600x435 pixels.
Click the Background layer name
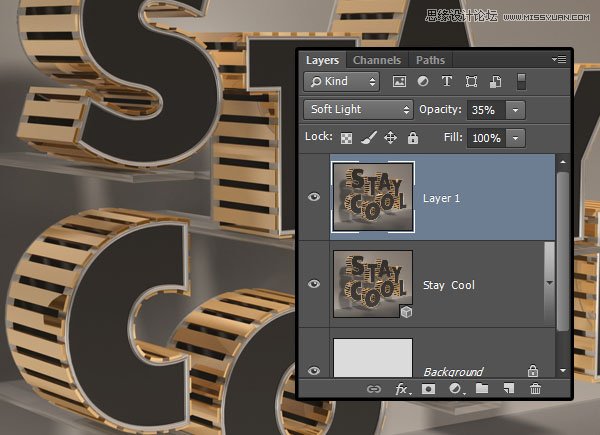click(453, 371)
